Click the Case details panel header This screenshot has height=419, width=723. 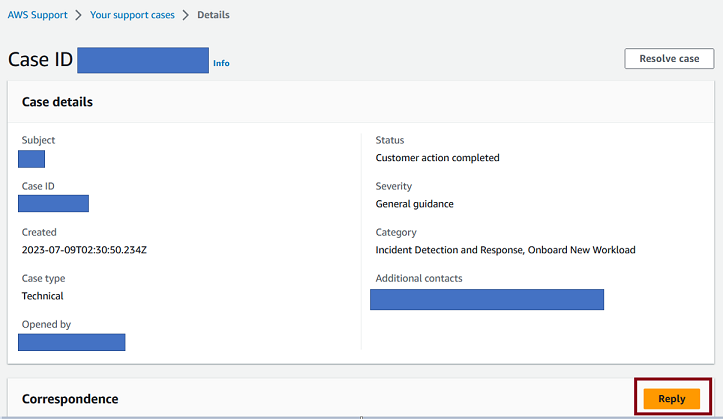(58, 102)
